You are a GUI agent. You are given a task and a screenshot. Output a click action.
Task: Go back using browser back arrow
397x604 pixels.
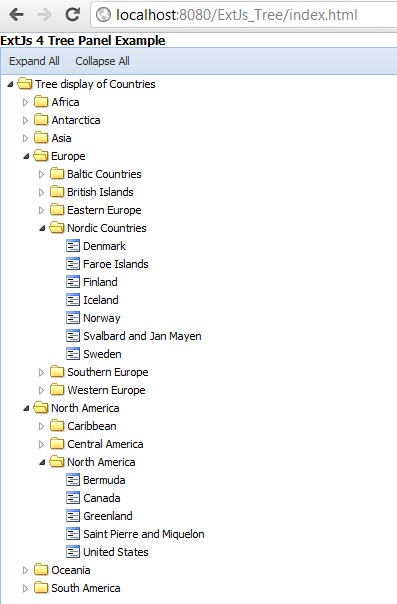pos(17,15)
